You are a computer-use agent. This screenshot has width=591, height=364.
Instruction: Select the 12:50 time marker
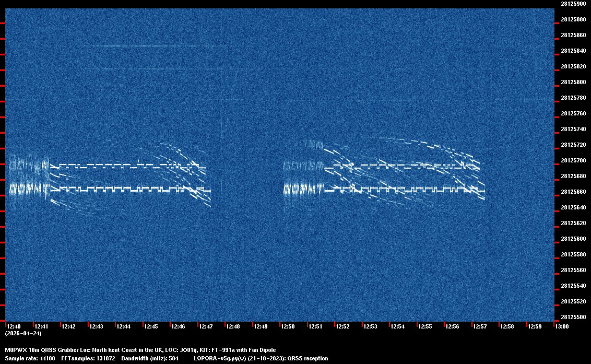tap(288, 326)
